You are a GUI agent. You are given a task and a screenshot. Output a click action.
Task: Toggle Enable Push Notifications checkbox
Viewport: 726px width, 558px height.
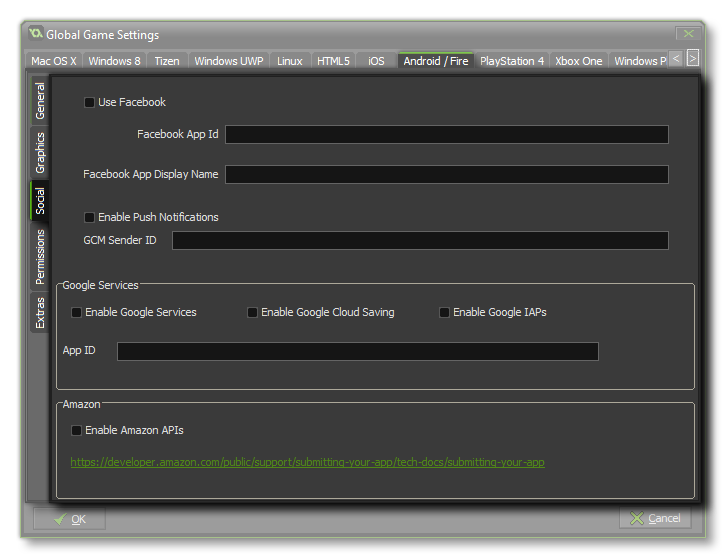click(x=90, y=217)
